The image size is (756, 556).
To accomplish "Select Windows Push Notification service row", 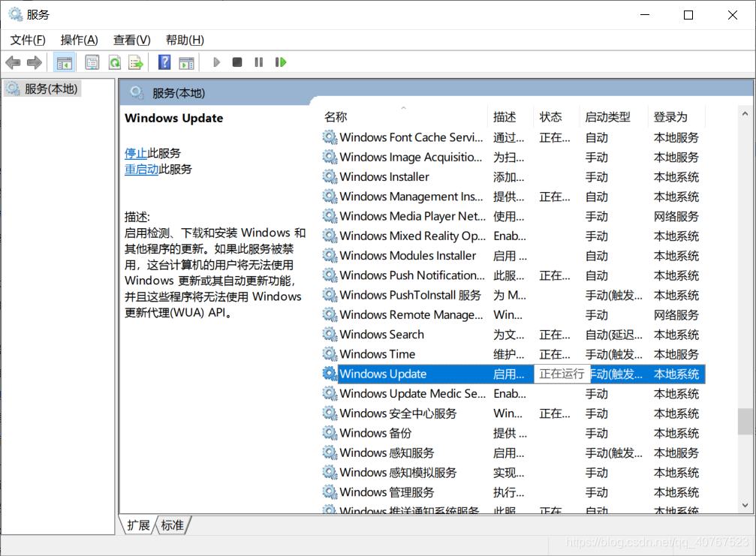I will coord(513,275).
